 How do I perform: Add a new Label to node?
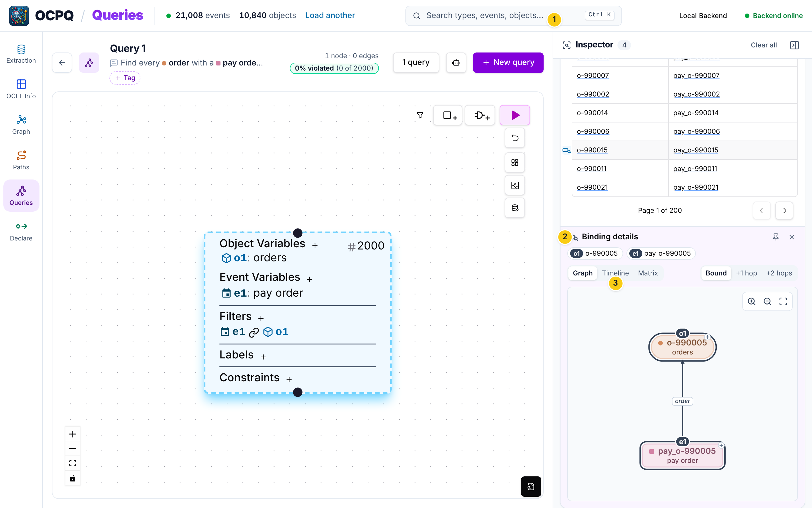[x=263, y=357]
